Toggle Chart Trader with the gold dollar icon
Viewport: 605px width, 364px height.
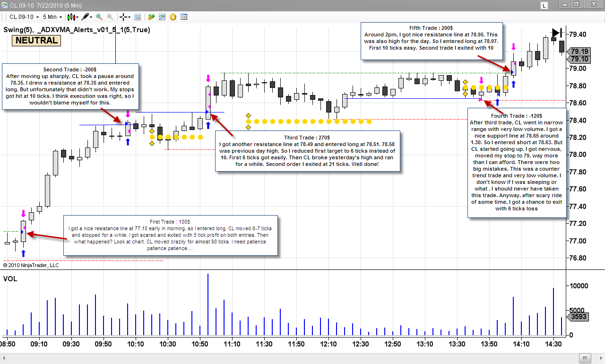point(173,17)
